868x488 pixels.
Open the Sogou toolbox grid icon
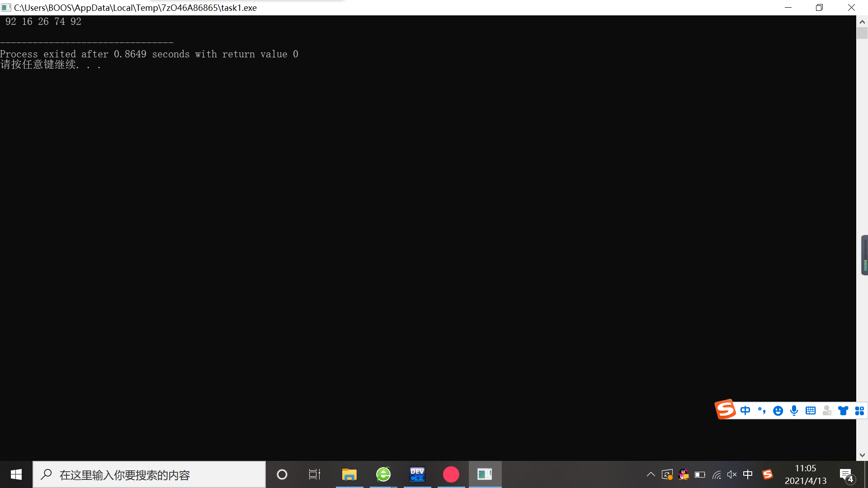tap(859, 410)
